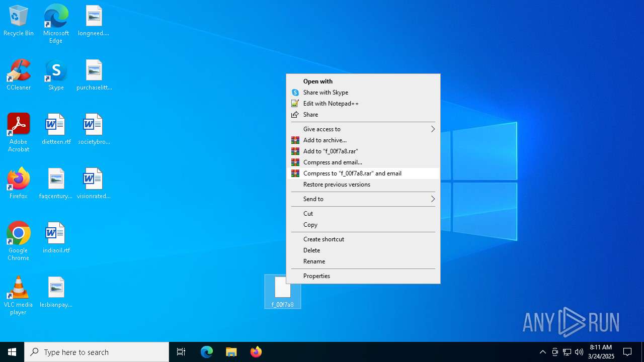Open the clock and date flyout
Viewport: 644px width, 362px height.
coord(601,352)
